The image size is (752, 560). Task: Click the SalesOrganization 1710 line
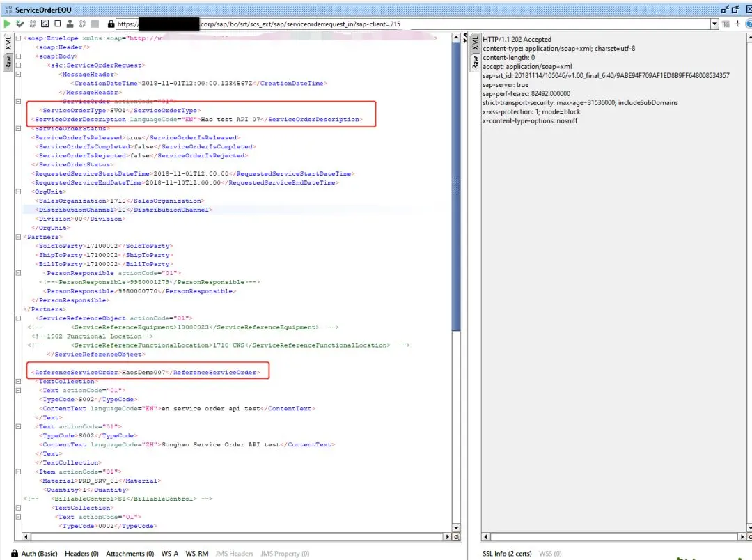pyautogui.click(x=120, y=201)
